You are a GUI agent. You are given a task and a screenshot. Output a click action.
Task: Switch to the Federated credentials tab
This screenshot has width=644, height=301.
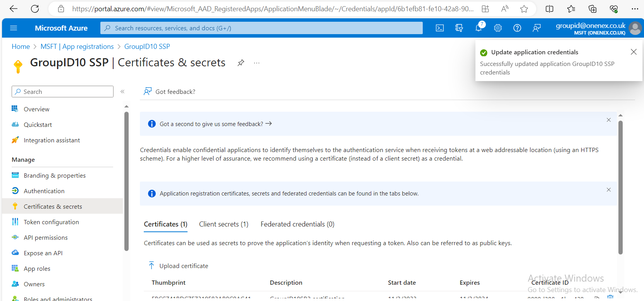point(297,224)
